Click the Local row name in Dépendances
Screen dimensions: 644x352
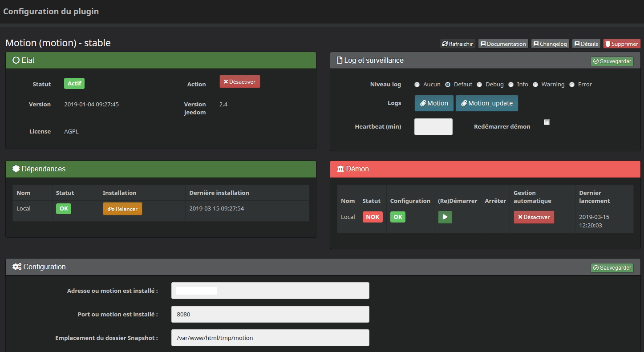point(24,208)
